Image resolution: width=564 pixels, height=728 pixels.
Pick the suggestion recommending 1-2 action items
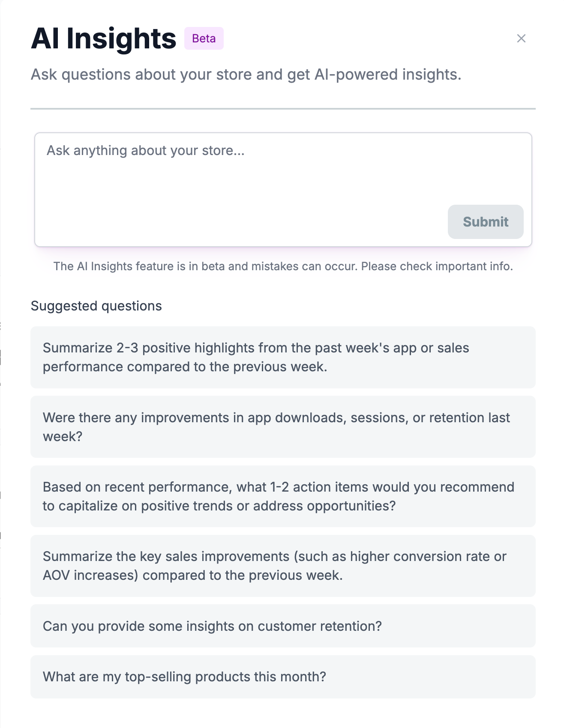tap(283, 496)
